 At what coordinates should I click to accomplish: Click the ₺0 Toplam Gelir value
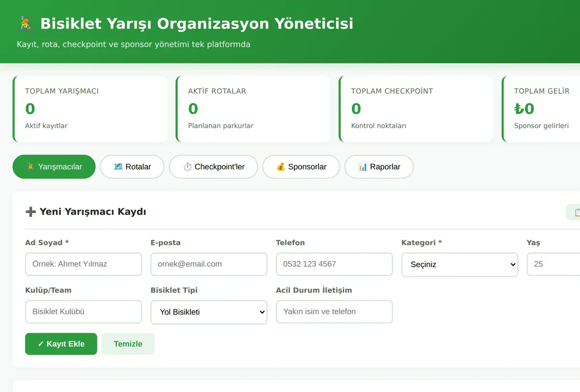524,109
